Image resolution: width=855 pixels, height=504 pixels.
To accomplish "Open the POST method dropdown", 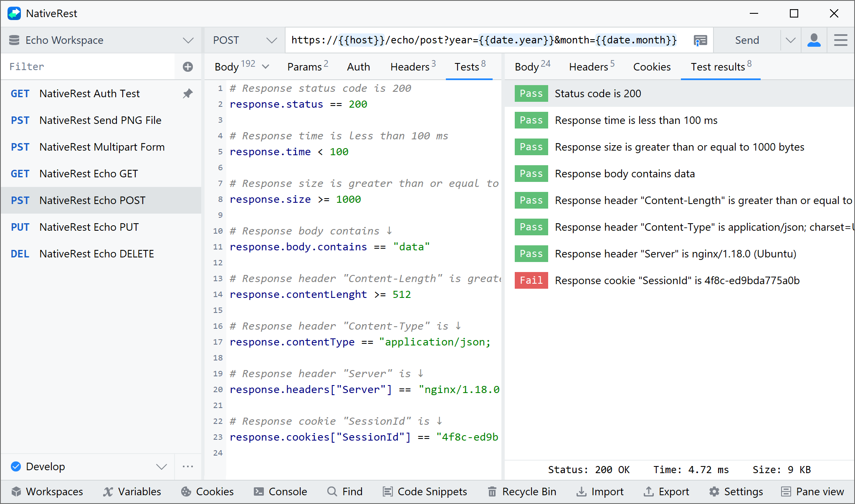I will click(x=271, y=40).
